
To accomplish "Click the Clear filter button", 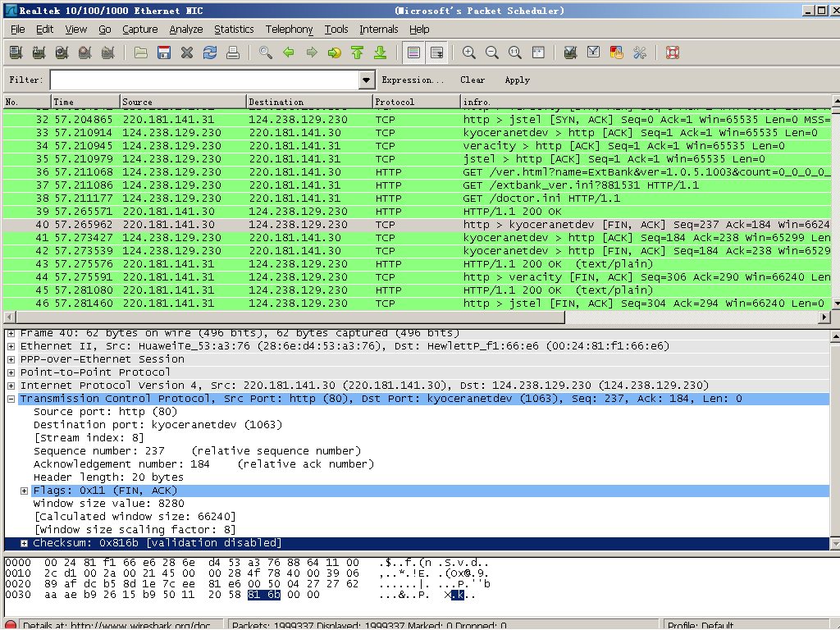I will pos(472,80).
